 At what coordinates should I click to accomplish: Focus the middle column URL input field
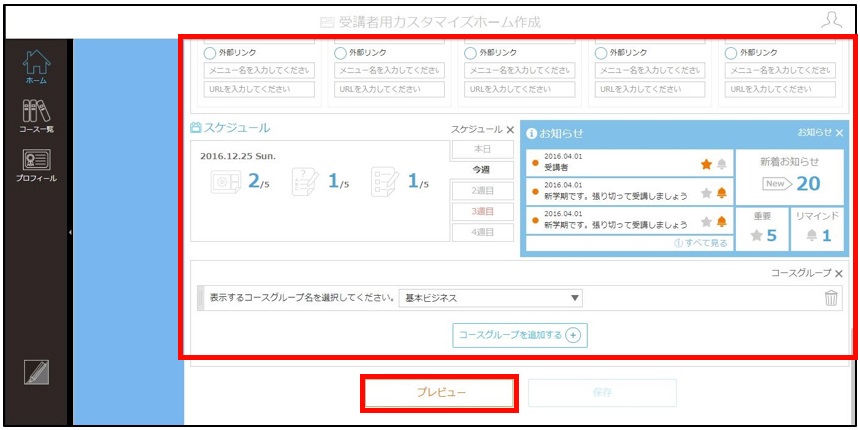coord(520,89)
